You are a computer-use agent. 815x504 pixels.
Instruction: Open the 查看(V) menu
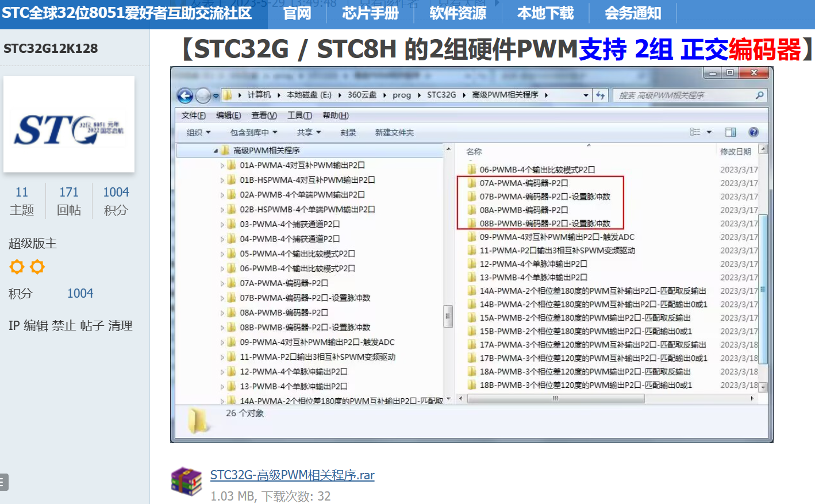264,116
